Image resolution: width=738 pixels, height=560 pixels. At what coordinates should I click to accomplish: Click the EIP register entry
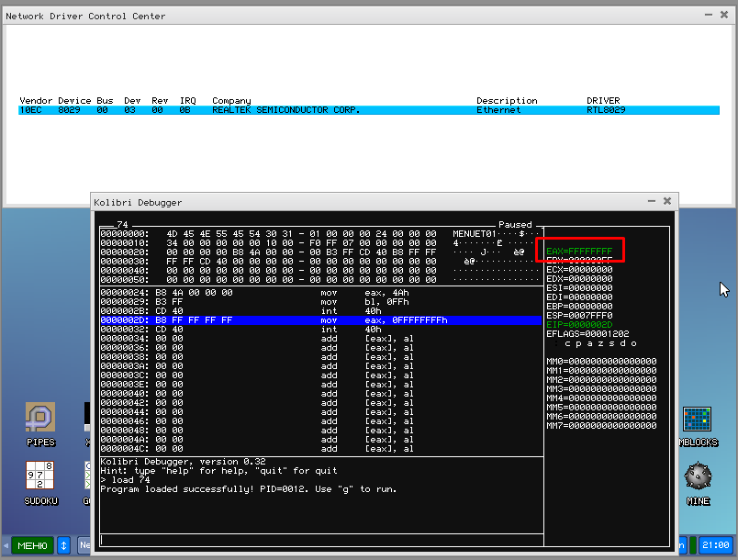[579, 323]
